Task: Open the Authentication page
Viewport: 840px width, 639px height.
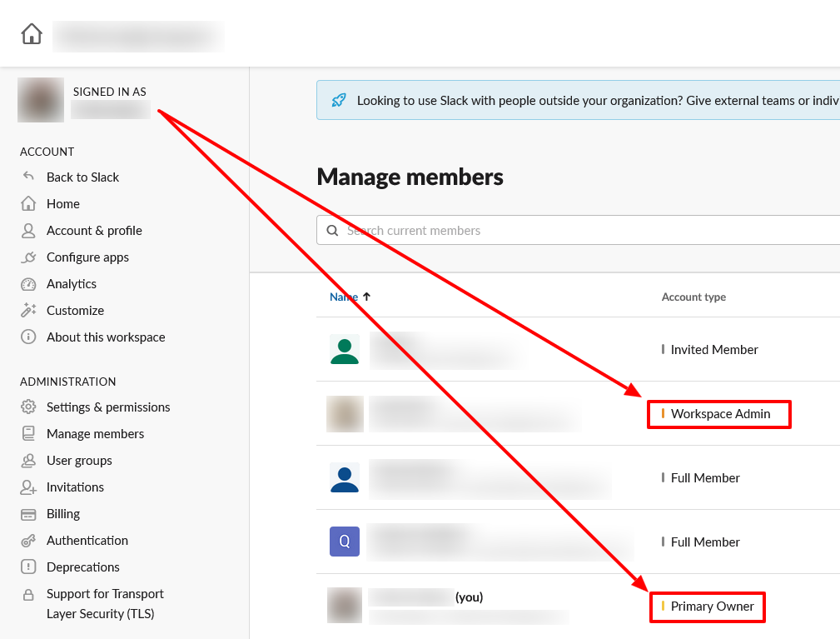Action: click(87, 541)
